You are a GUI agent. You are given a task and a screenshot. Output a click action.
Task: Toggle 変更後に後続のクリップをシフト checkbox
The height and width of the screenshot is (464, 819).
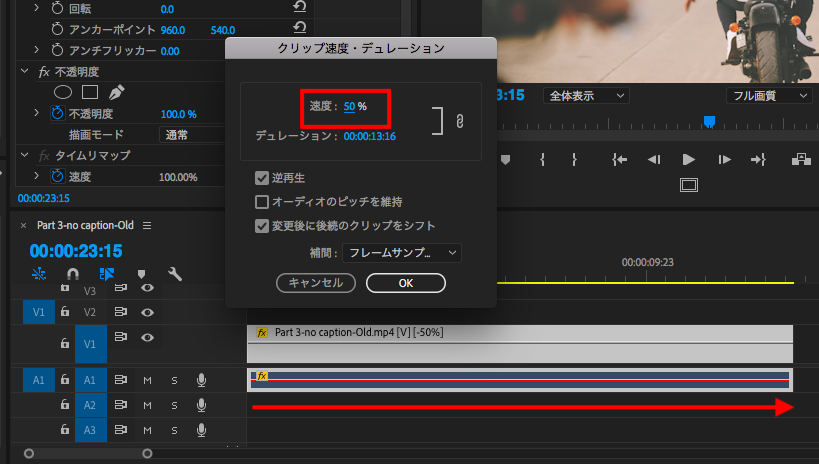point(262,225)
